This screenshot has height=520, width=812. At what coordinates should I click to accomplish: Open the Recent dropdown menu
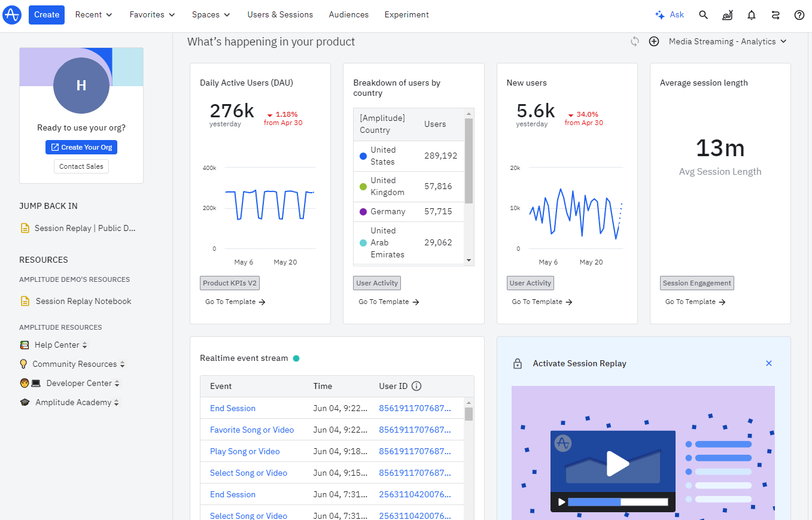(94, 14)
